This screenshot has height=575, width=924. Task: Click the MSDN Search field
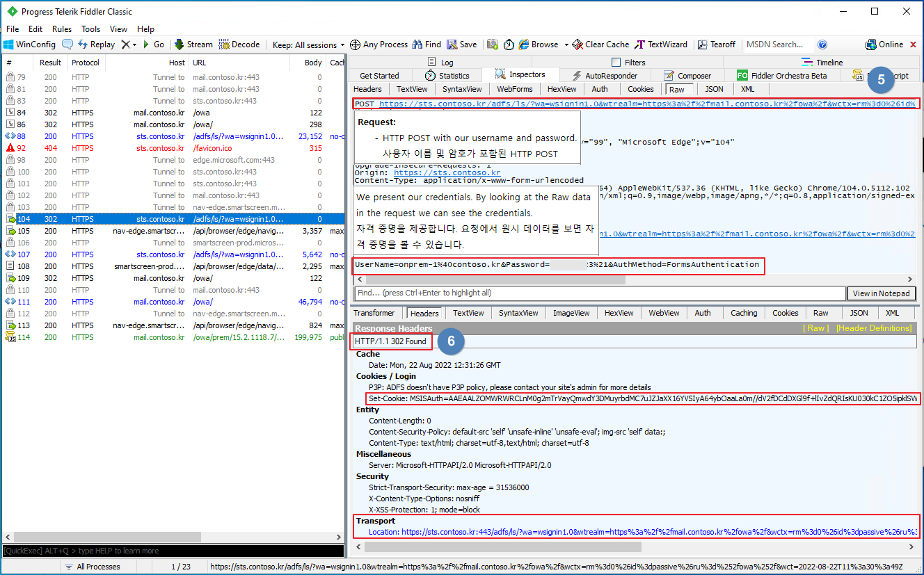[x=778, y=44]
